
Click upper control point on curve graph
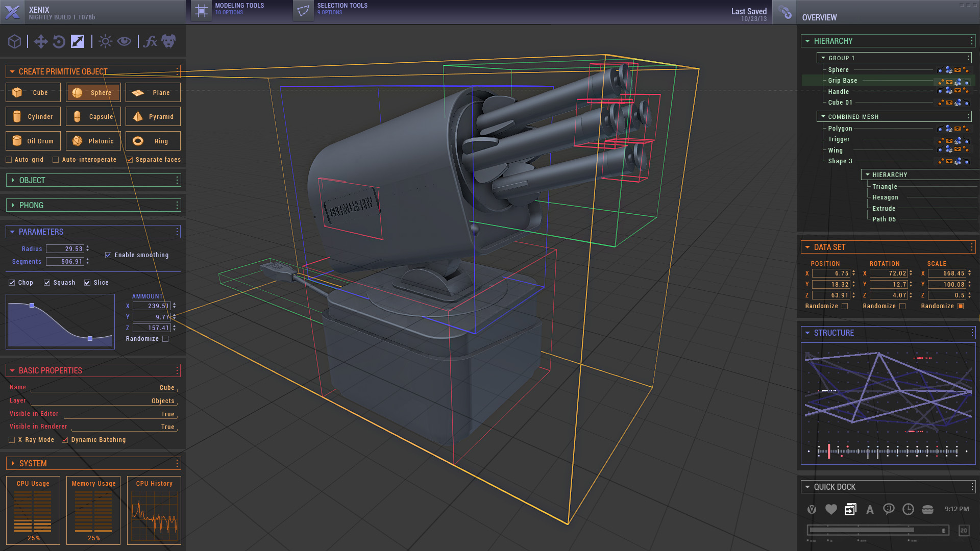tap(32, 306)
